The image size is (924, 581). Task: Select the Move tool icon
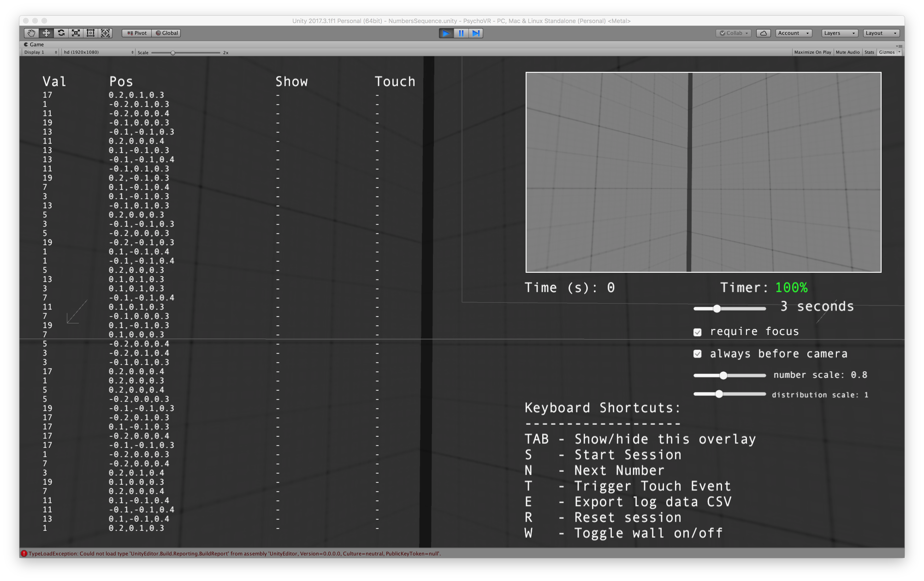[x=46, y=33]
